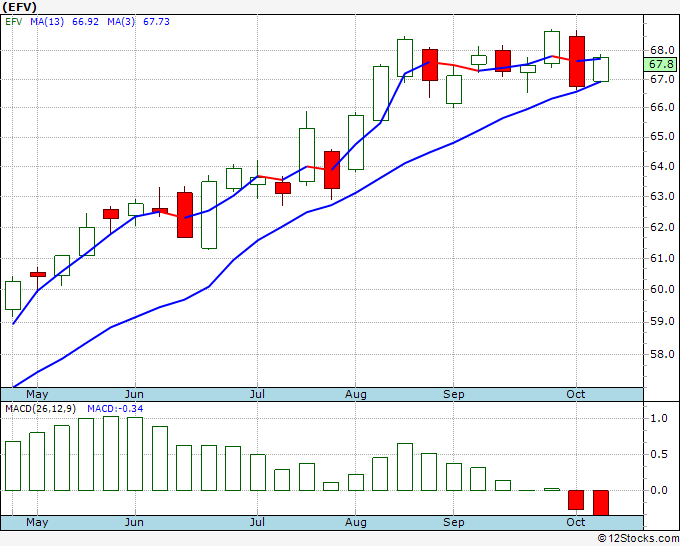The image size is (680, 546).
Task: Click the 68.0 price axis label
Action: coord(662,50)
